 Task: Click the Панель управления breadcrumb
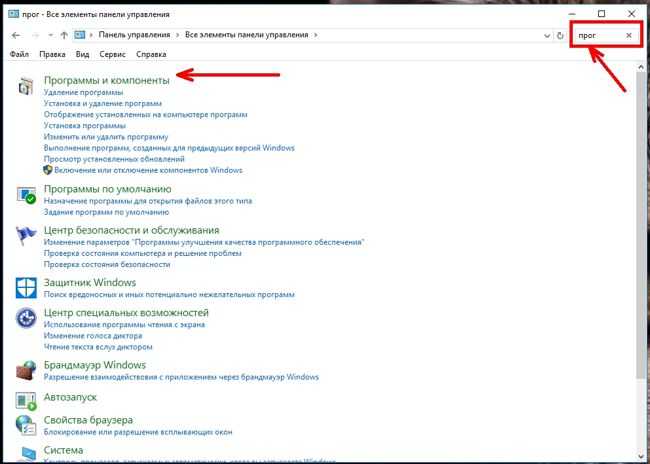(x=134, y=35)
